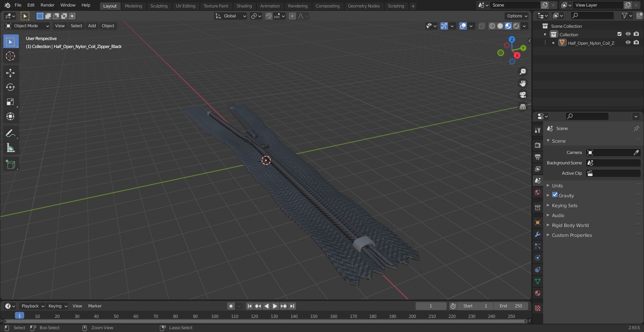Activate the Move tool

(10, 73)
